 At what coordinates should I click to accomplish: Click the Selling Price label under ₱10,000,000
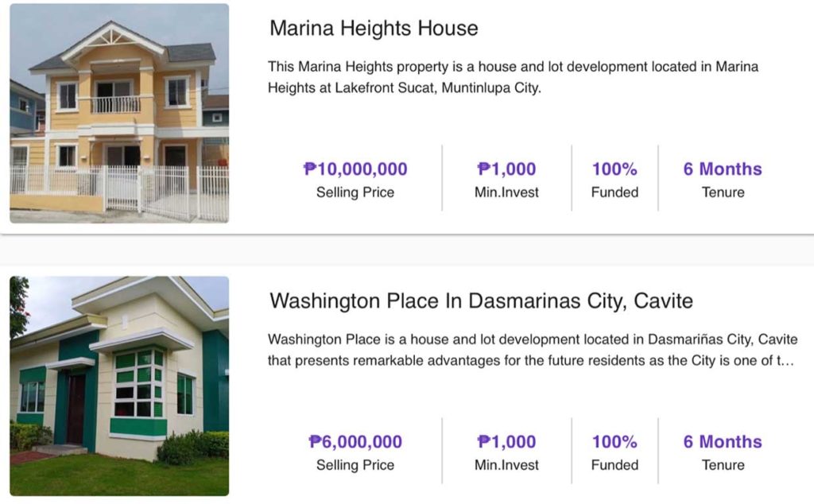[x=355, y=192]
